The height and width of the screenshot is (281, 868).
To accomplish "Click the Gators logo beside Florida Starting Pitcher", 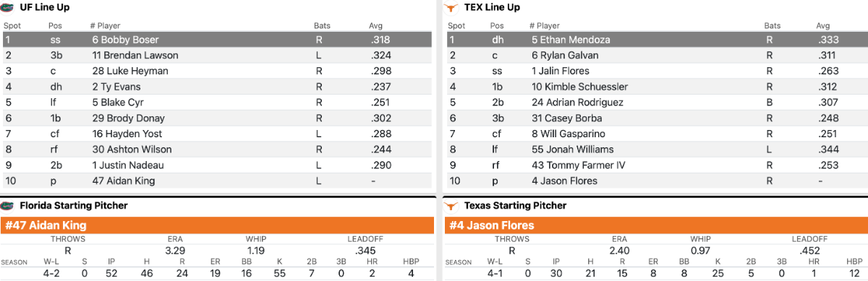I will pos(8,206).
